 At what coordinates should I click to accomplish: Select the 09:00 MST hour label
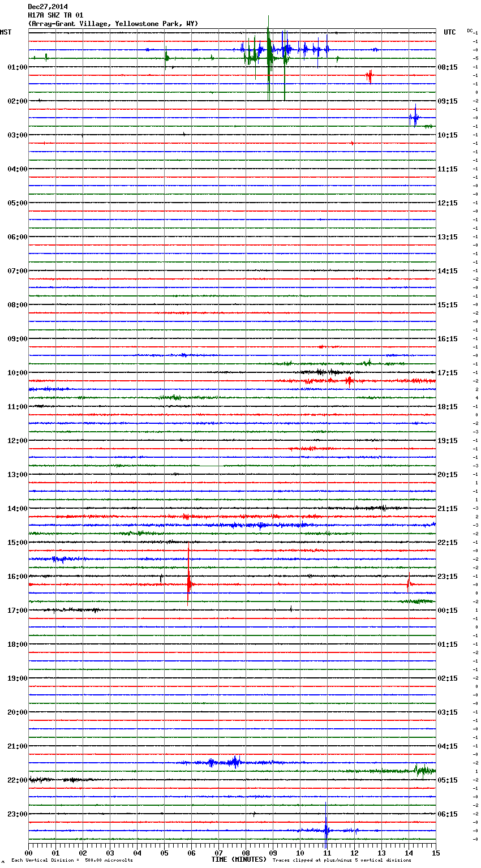pyautogui.click(x=18, y=339)
